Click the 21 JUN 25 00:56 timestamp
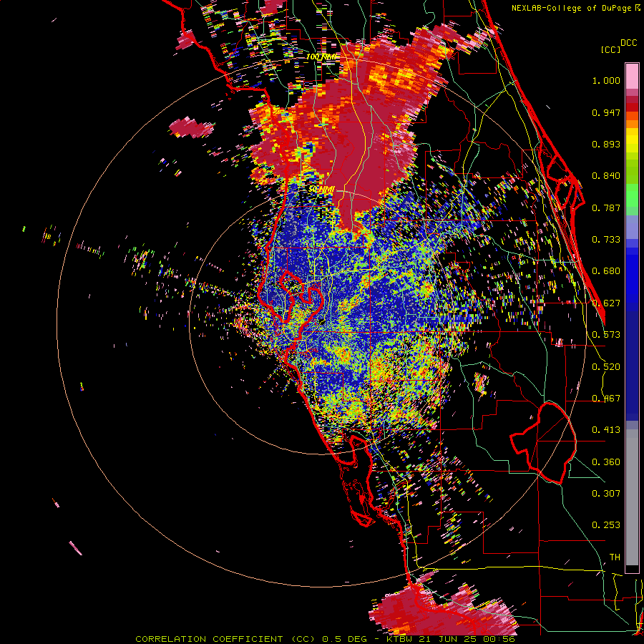Screen dimensions: 644x644 coord(467,639)
